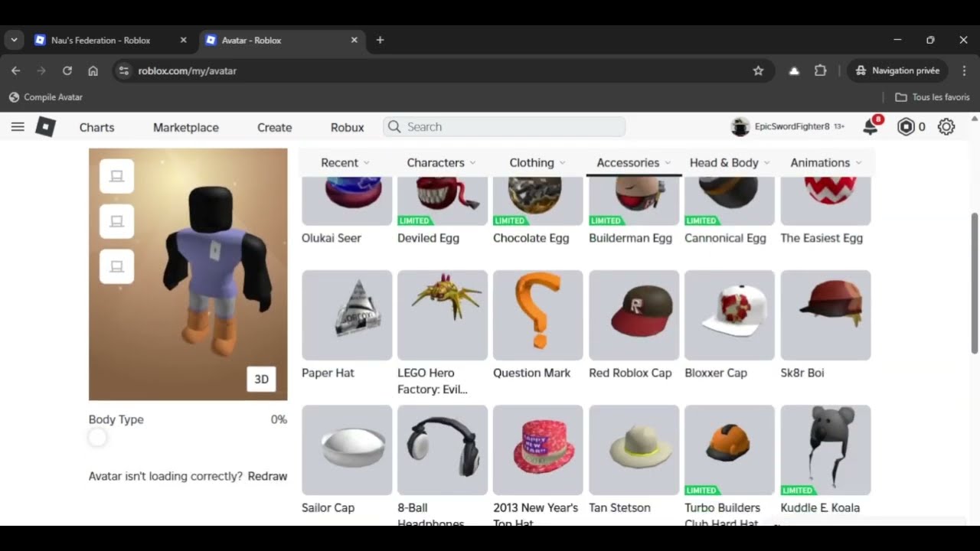Open the settings gear icon
This screenshot has width=980, height=551.
pyautogui.click(x=946, y=127)
